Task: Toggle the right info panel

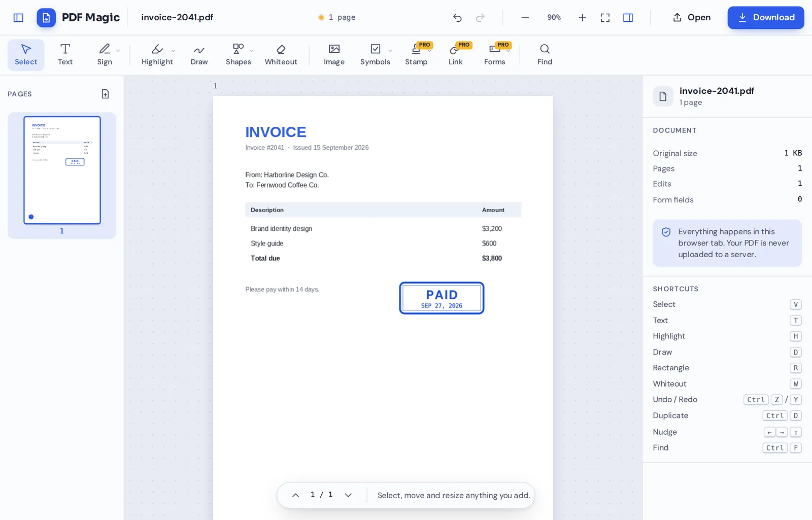Action: (628, 18)
